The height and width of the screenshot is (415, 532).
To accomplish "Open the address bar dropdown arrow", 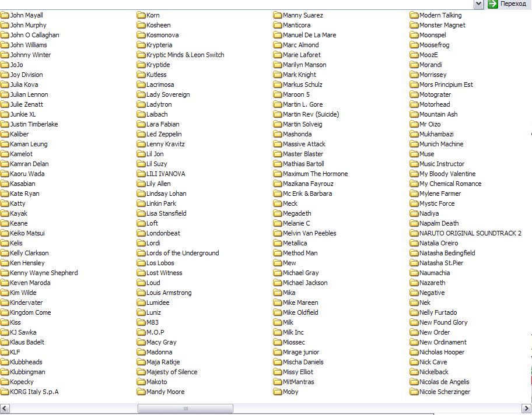I will tap(478, 3).
